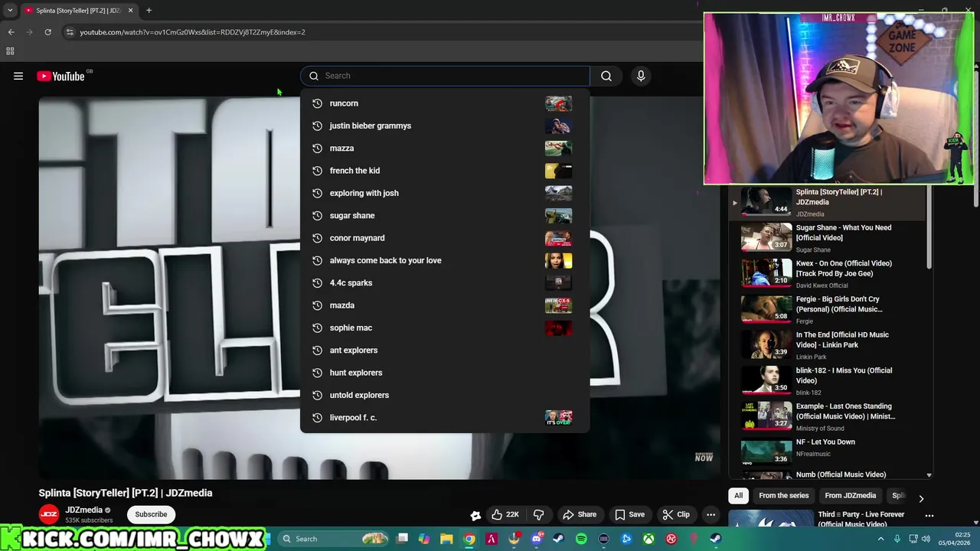This screenshot has width=980, height=551.
Task: Click the magnifier search submit button
Action: (606, 76)
